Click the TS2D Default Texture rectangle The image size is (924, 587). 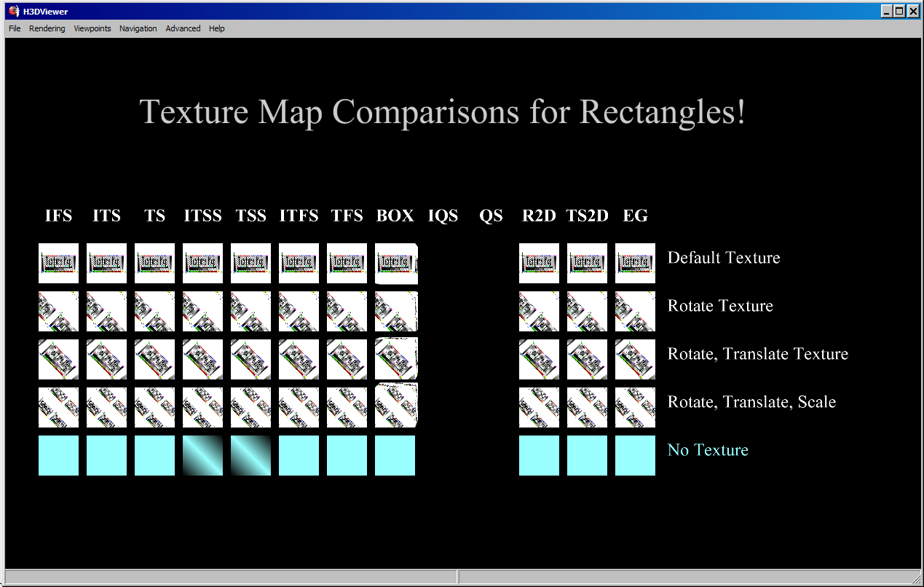click(x=587, y=263)
